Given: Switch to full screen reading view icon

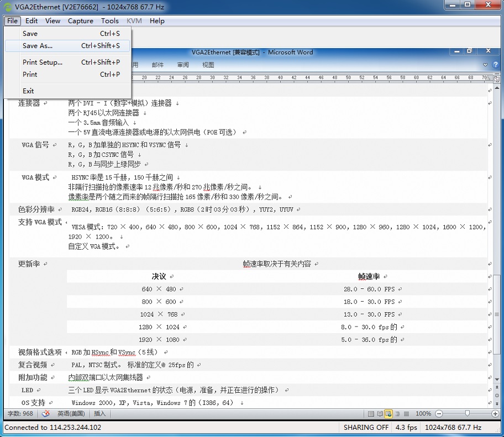Looking at the screenshot, I should pyautogui.click(x=380, y=413).
